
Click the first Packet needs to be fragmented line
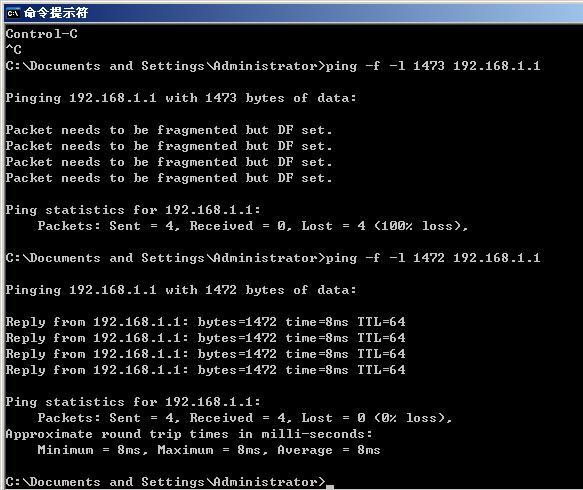coord(169,130)
